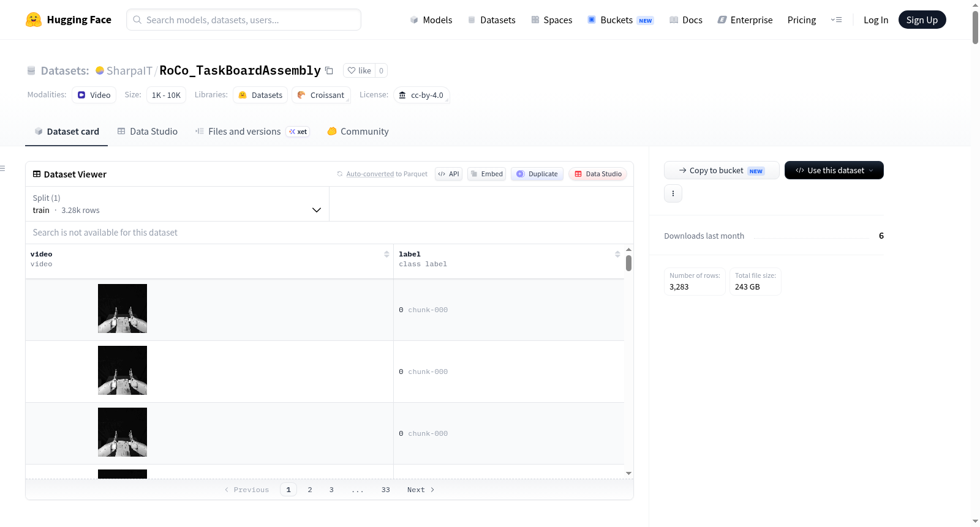Click the cc-by-4.0 license tag

[x=421, y=95]
